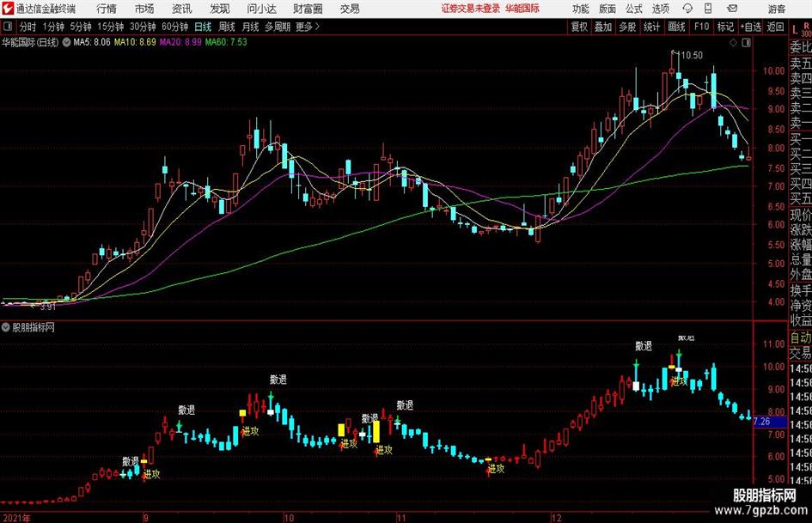Open the 多周期 multi-period view
Viewport: 812px width, 523px height.
tap(278, 27)
